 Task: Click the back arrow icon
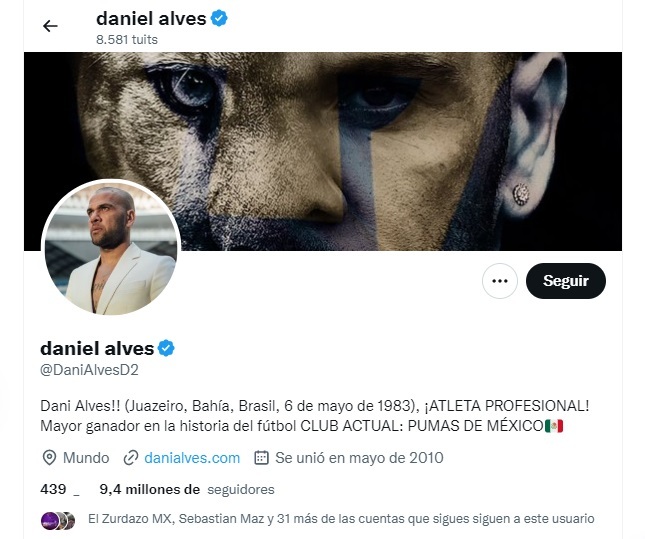click(x=50, y=26)
